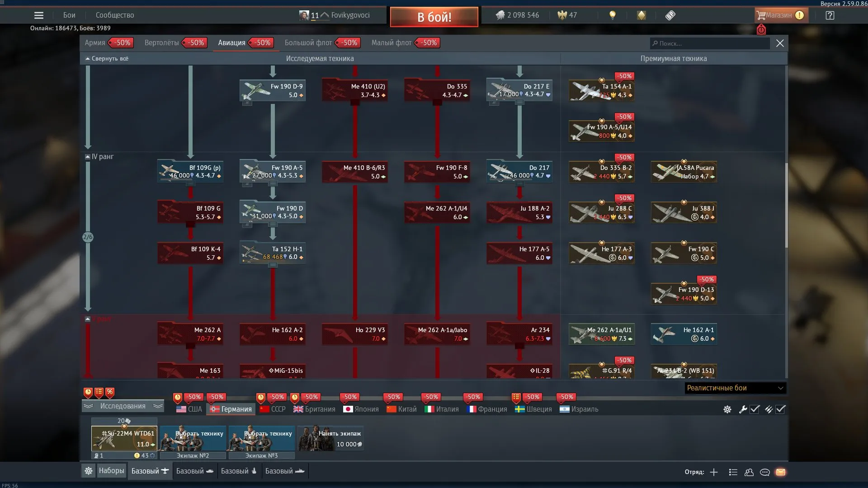Open presets settings gear next to Наборы
The width and height of the screenshot is (868, 488).
point(89,471)
